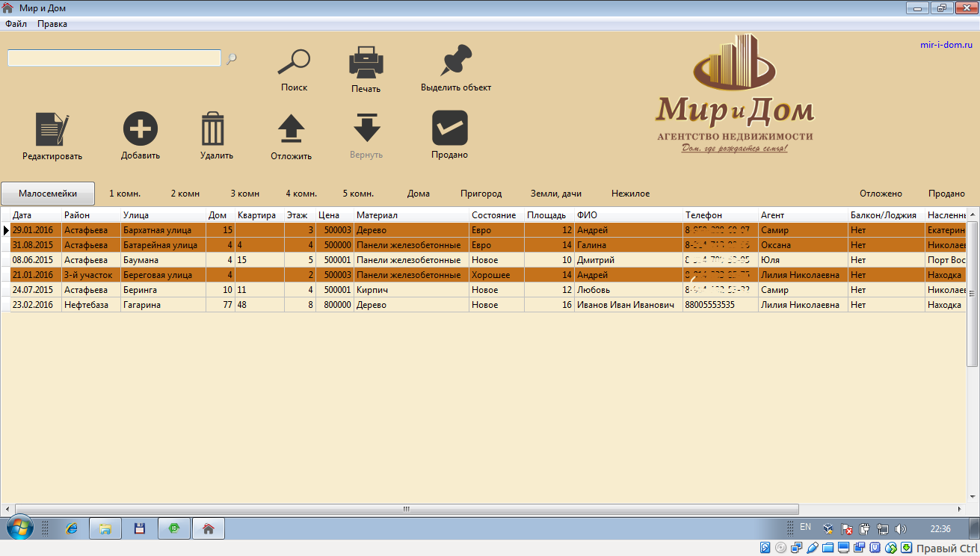Click the Добавить plus icon
The image size is (980, 556).
[141, 129]
